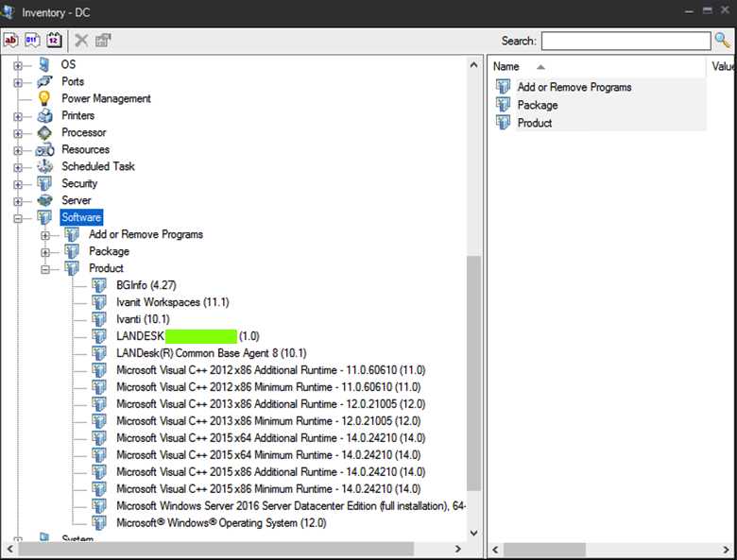Click the Ivanti (10.1) item icon
The height and width of the screenshot is (560, 737).
pos(99,319)
